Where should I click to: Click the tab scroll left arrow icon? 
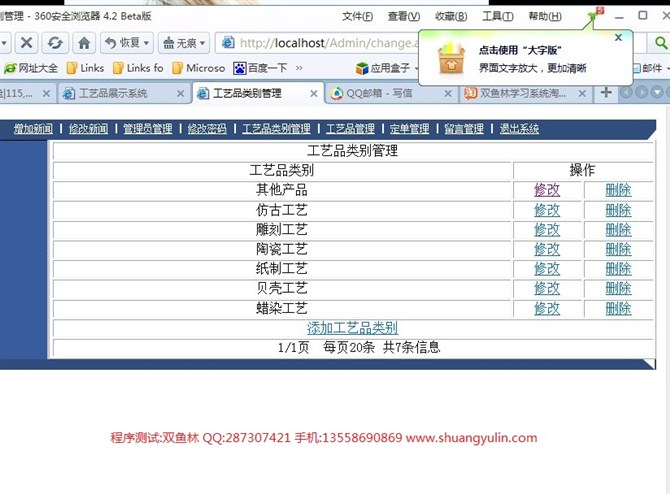pos(626,92)
